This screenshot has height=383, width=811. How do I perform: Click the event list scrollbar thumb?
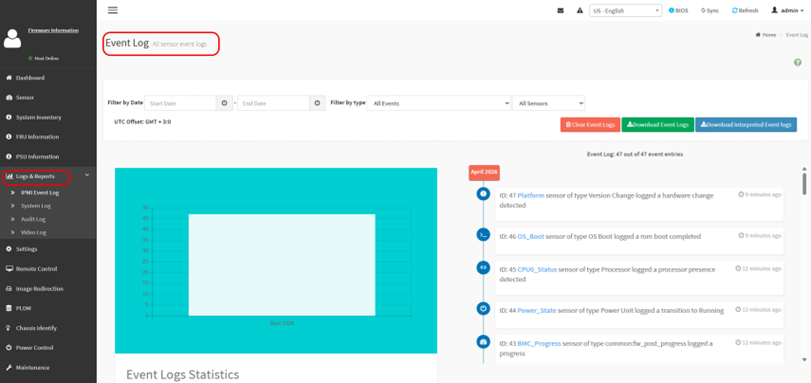coord(804,184)
